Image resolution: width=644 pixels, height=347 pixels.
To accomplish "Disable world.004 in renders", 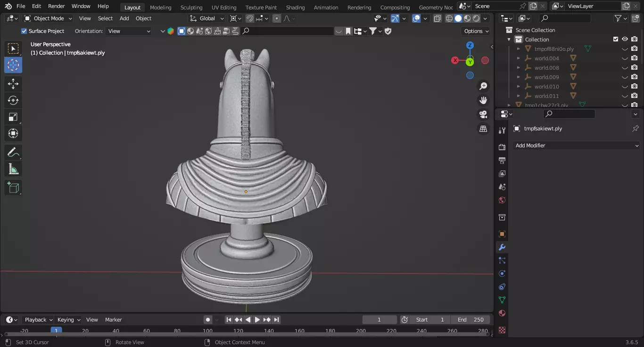I will click(x=635, y=58).
